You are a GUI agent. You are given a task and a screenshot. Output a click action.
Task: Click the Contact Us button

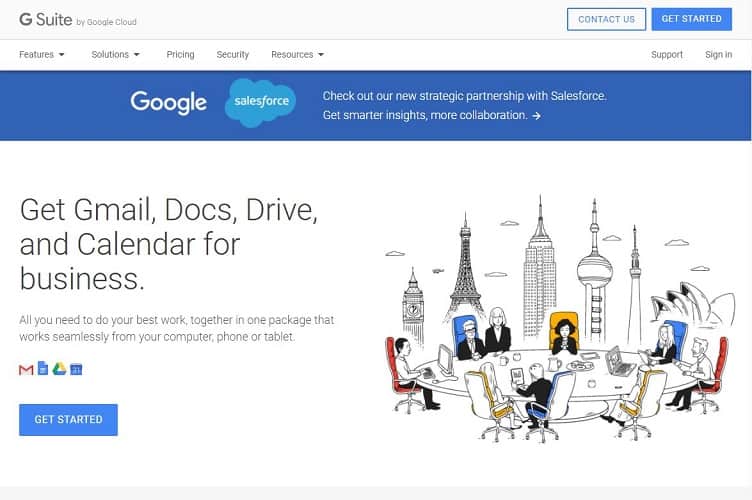606,19
